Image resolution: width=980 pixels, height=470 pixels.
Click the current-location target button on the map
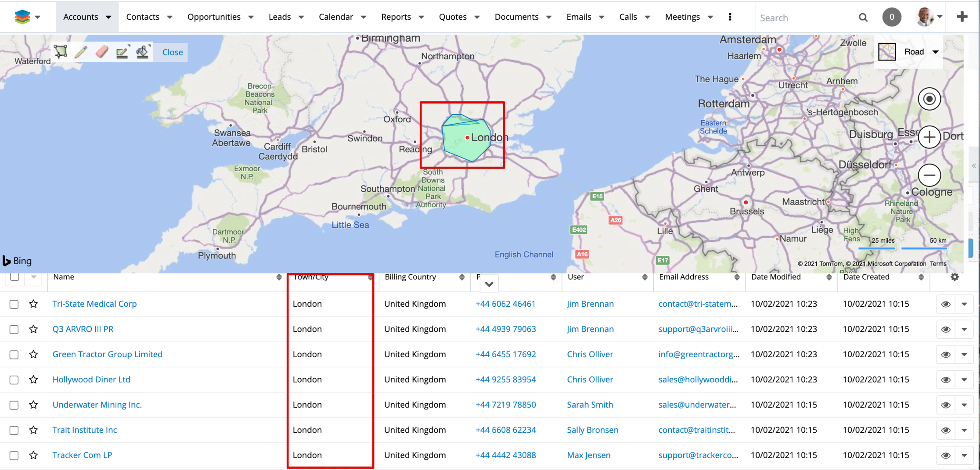point(930,99)
